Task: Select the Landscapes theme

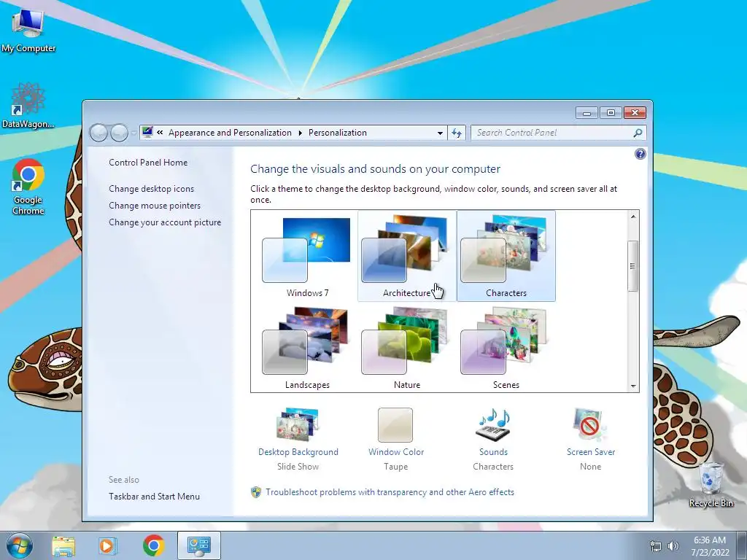Action: [x=307, y=349]
